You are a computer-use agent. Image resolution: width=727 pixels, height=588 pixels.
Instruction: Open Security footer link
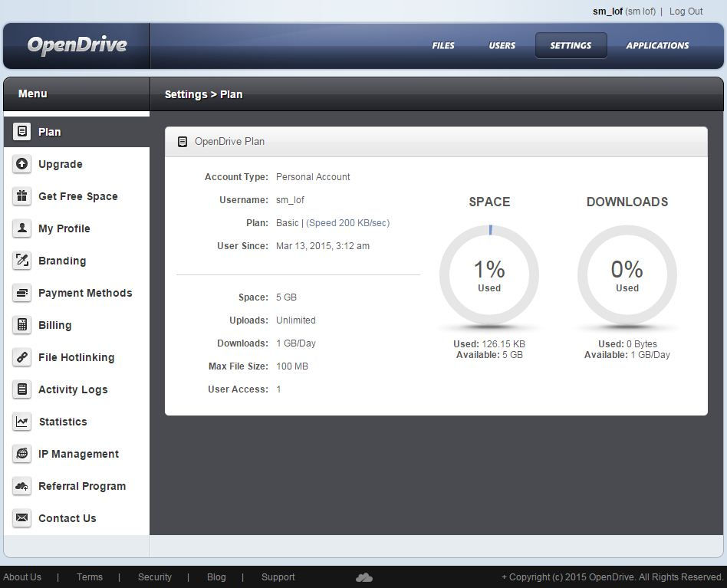(154, 577)
